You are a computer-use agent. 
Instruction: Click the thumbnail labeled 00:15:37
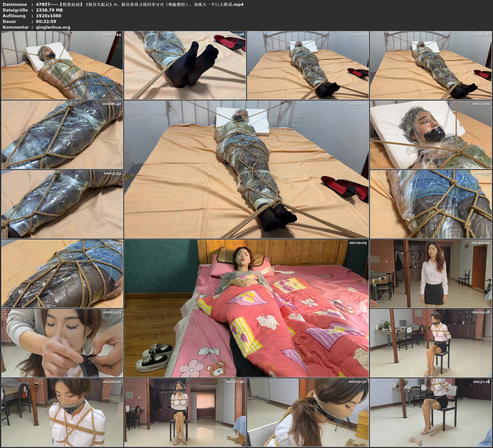[431, 204]
